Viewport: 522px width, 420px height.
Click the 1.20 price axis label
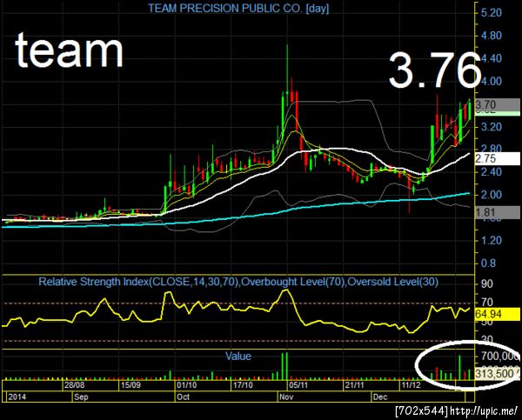coord(491,240)
